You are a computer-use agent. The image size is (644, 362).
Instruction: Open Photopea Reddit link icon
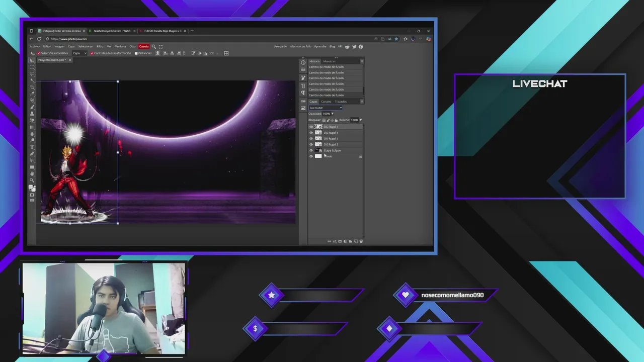(x=347, y=46)
